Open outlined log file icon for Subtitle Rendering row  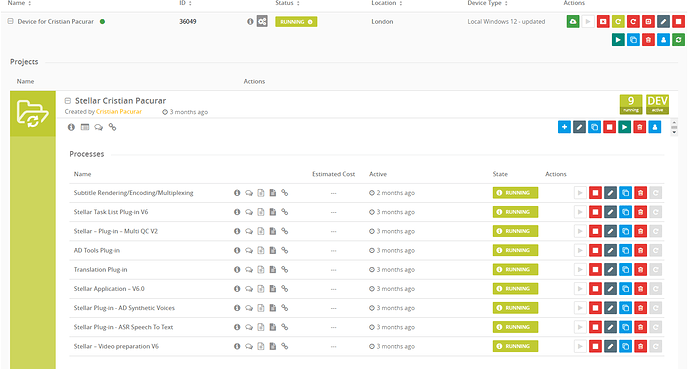tap(261, 193)
